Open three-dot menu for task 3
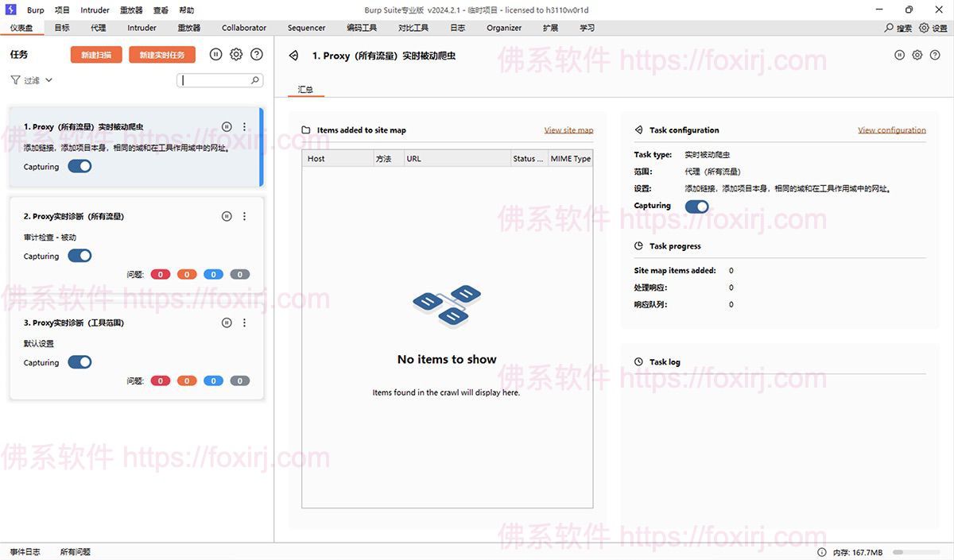This screenshot has height=560, width=954. point(244,323)
